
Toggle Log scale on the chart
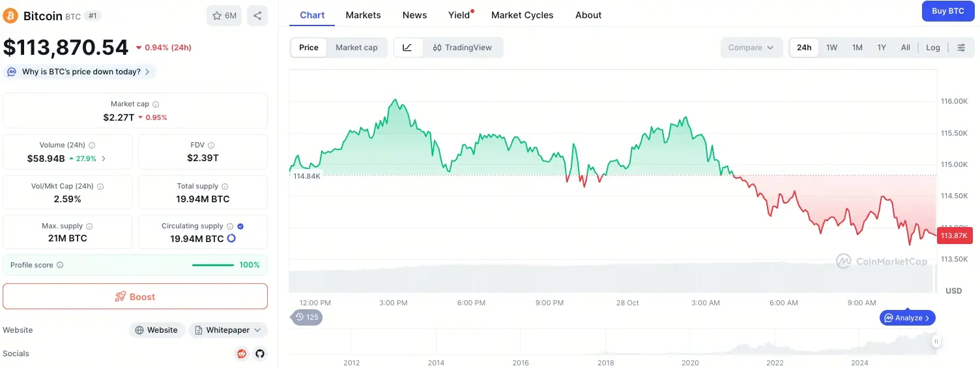(x=933, y=48)
